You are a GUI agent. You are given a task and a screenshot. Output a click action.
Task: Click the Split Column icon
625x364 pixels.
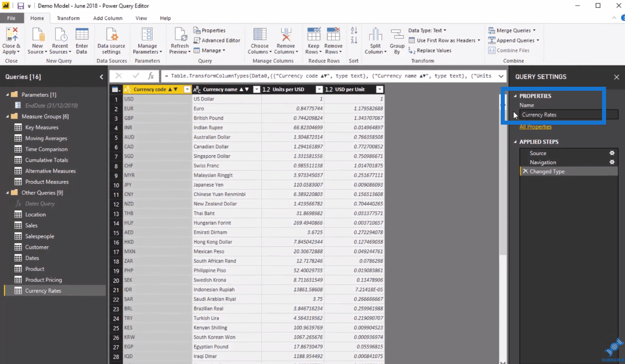(375, 35)
